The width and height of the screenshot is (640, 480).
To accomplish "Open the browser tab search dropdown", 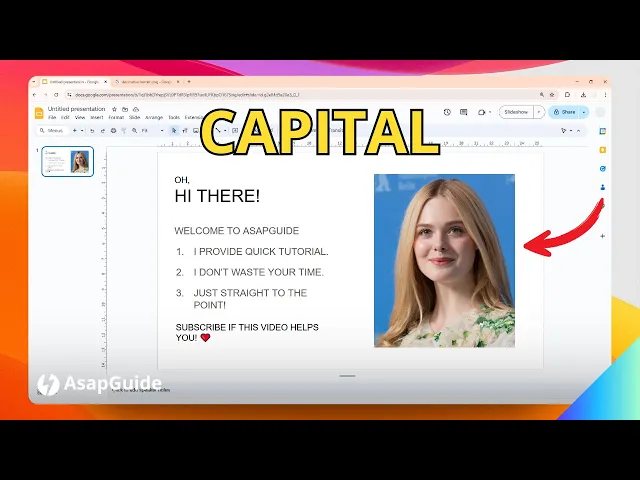I will (x=34, y=82).
